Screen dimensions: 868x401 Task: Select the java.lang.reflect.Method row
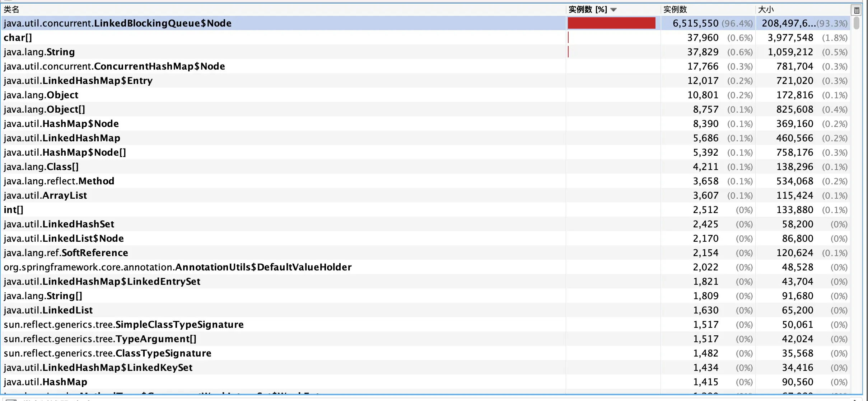pos(59,181)
